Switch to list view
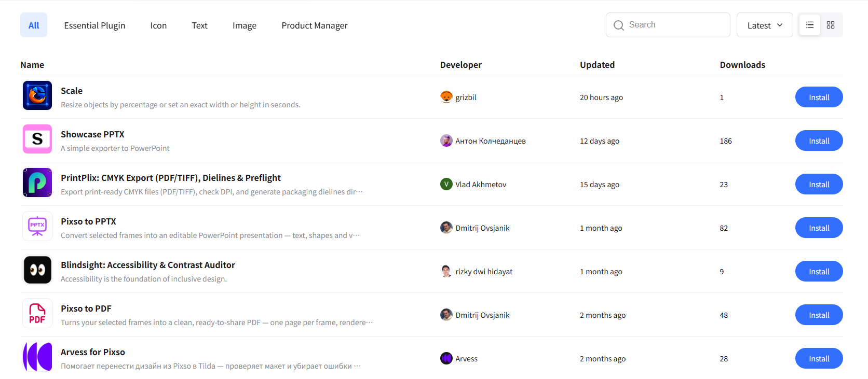The height and width of the screenshot is (379, 868). (x=810, y=25)
